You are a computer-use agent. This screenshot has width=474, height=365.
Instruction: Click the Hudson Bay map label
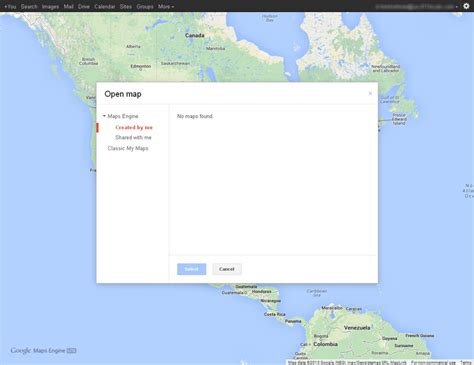click(x=270, y=18)
